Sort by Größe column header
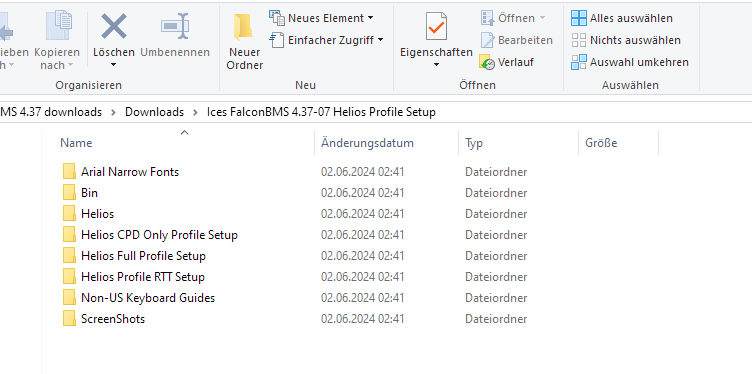 tap(601, 143)
